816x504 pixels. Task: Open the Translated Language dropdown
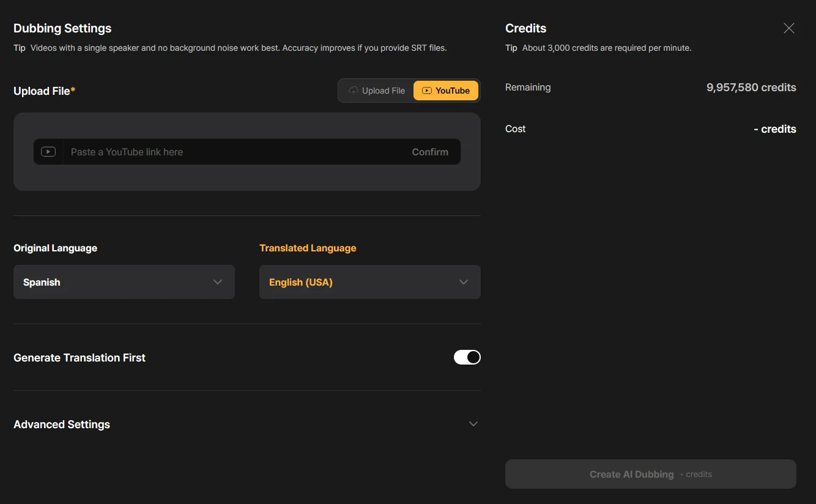[x=369, y=282]
